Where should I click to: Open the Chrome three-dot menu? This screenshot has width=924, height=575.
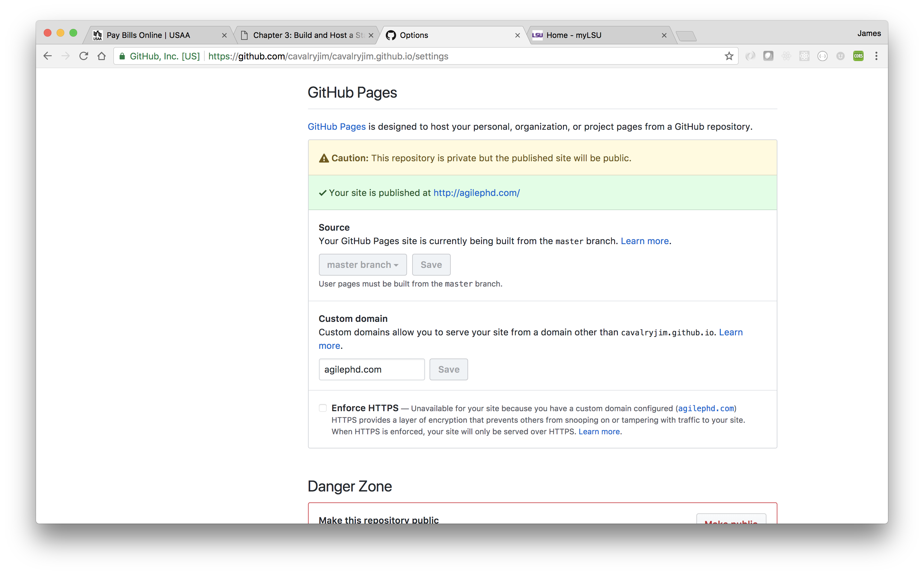coord(876,56)
